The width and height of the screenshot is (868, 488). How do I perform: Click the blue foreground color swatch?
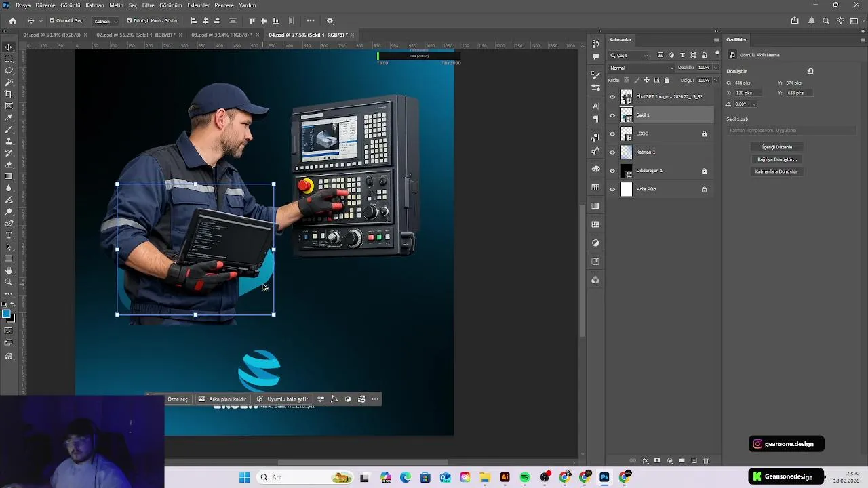[6, 314]
